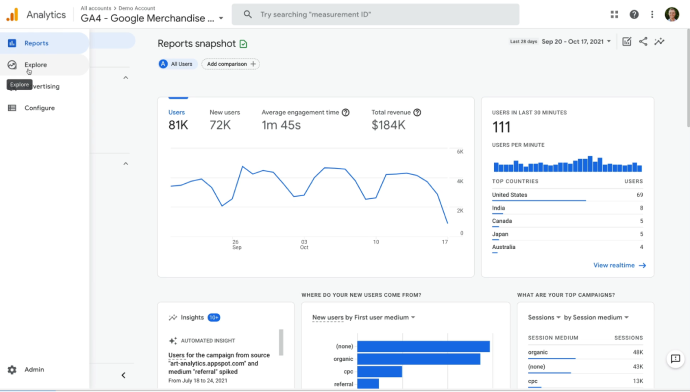Screen dimensions: 690x392
Task: Click the All Users segment chip
Action: (177, 64)
